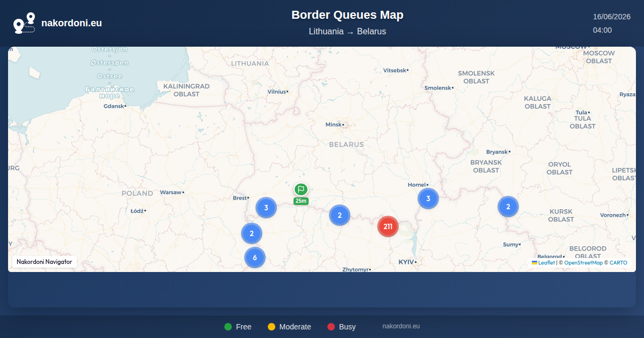Open the CARTO attribution link
The width and height of the screenshot is (644, 338).
click(618, 263)
